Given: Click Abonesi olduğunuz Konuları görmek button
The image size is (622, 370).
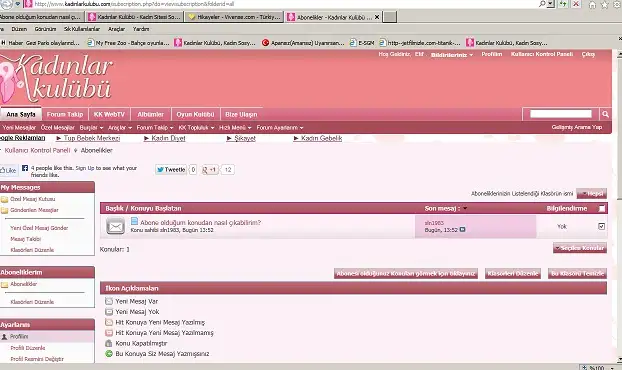Looking at the screenshot, I should pos(406,274).
